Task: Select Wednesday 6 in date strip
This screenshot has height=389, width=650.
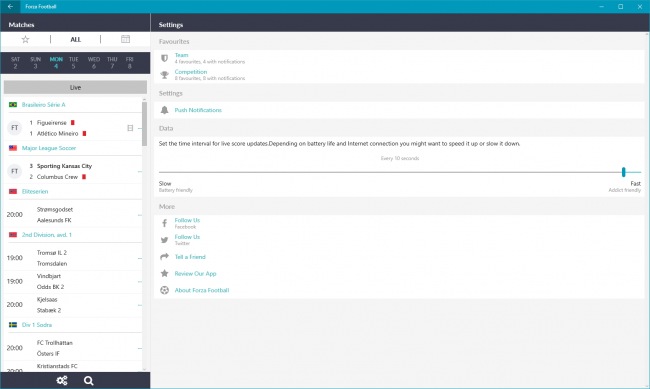Action: click(x=94, y=63)
